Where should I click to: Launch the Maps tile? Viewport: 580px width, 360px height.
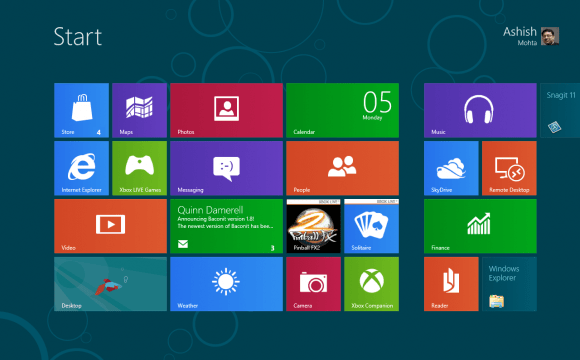click(139, 110)
